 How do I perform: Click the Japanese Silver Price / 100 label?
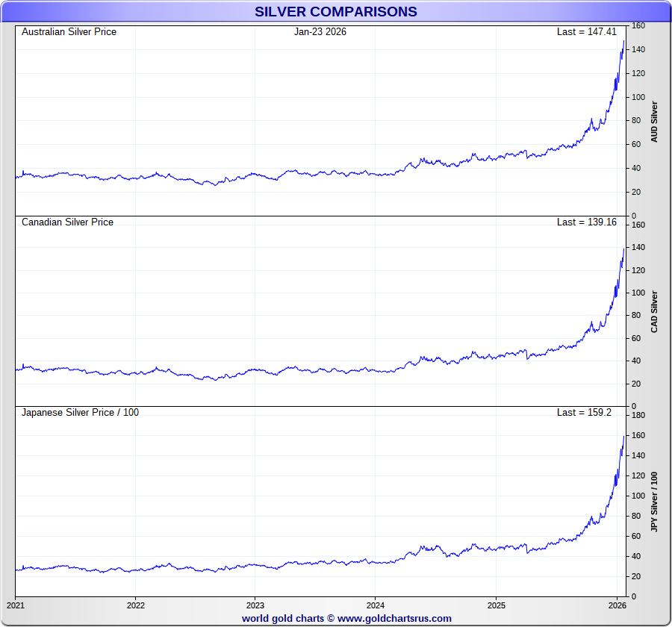80,413
